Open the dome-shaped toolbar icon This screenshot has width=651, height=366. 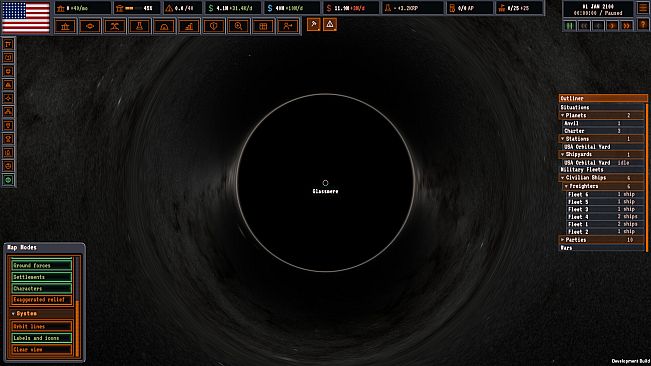[164, 26]
